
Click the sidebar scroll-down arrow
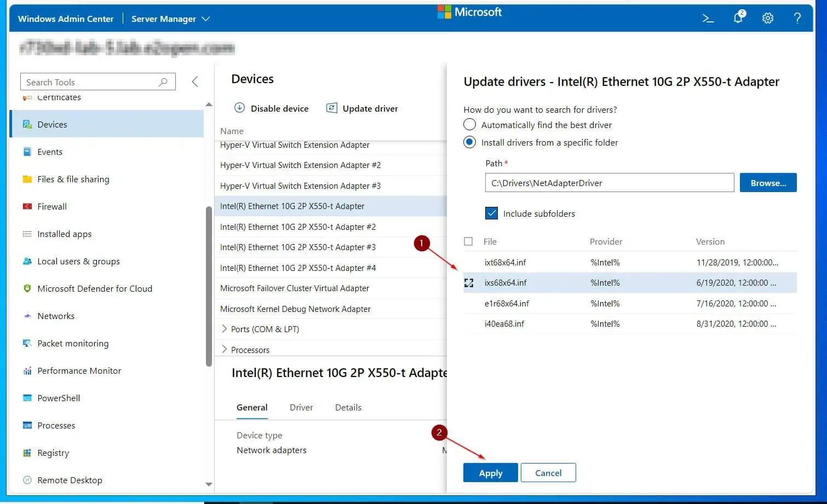click(209, 484)
